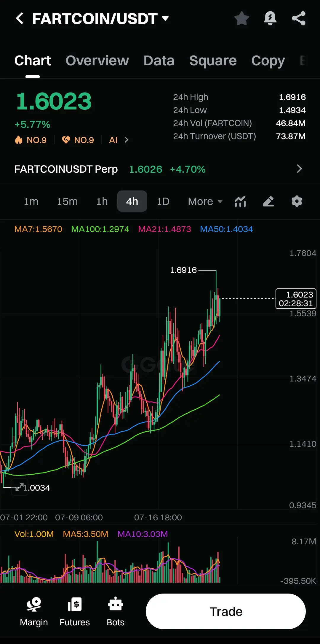
Task: Tap the flame hot-rank NO.9 badge
Action: [x=31, y=140]
